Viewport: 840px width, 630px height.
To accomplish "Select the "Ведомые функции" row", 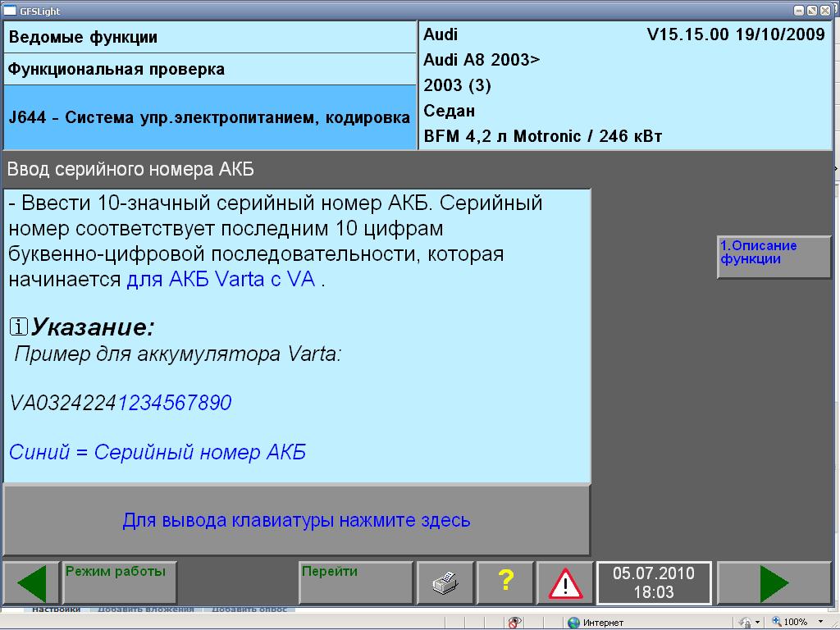I will click(x=210, y=38).
